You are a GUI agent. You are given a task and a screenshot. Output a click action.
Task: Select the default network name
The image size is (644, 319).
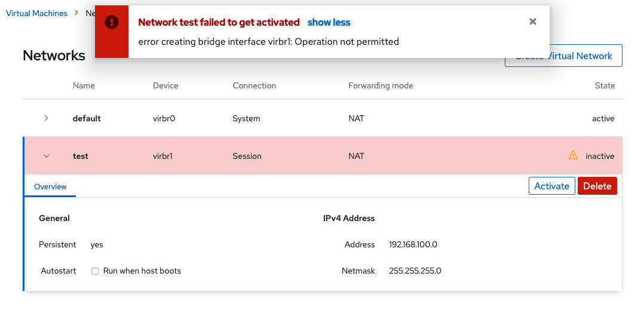pos(87,118)
